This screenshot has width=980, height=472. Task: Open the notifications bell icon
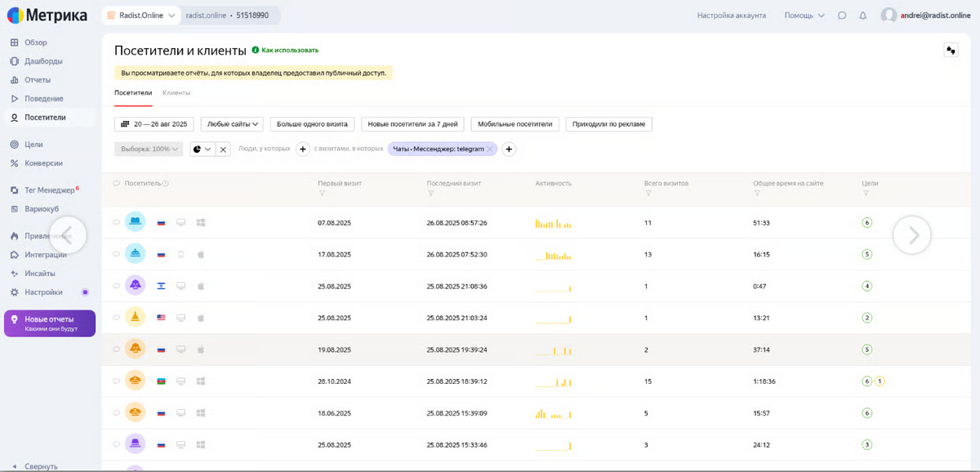pyautogui.click(x=862, y=16)
